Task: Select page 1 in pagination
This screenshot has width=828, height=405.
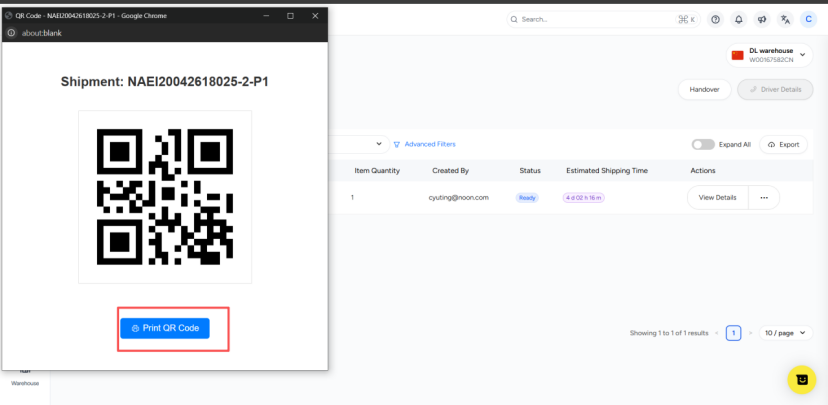Action: 733,333
